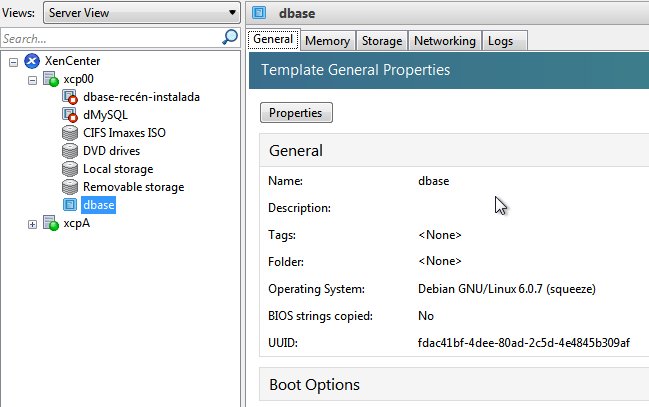Click the Folder value <None>
649x407 pixels.
[440, 261]
